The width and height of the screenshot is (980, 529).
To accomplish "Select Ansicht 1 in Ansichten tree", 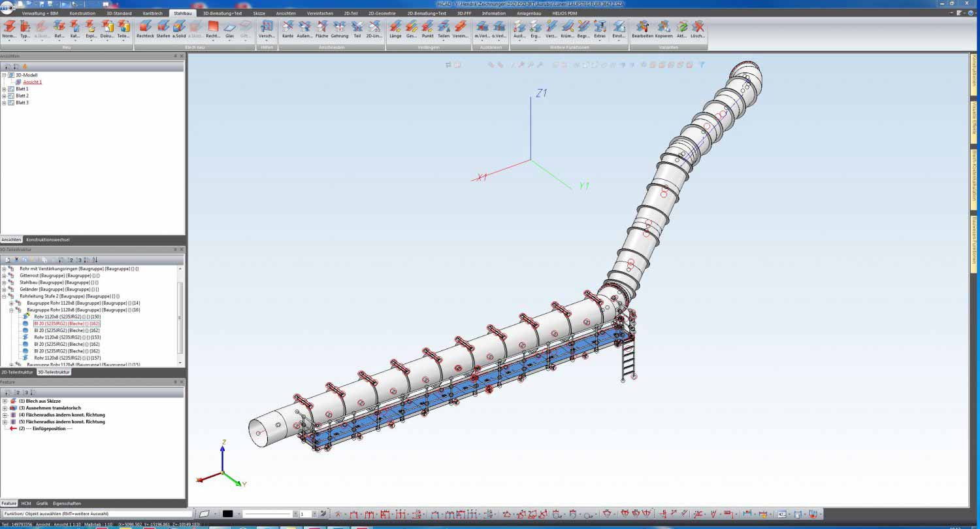I will pos(33,82).
